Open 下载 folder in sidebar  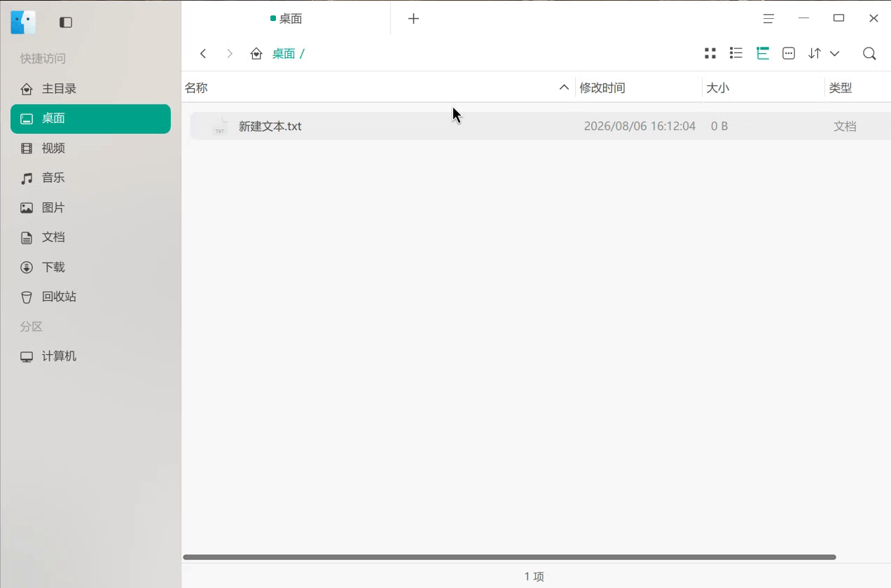[x=90, y=267]
